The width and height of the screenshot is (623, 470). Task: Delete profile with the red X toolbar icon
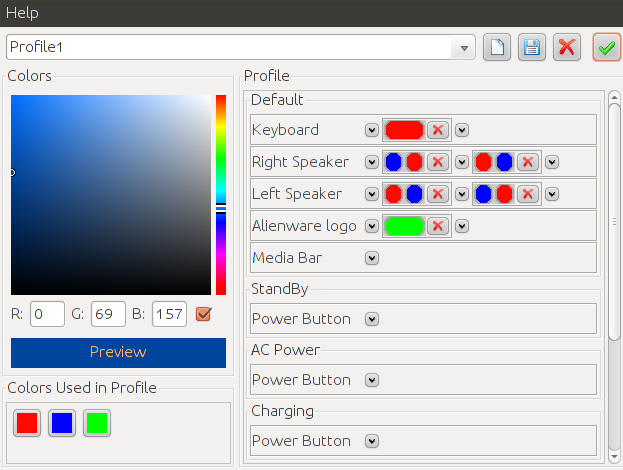[567, 47]
